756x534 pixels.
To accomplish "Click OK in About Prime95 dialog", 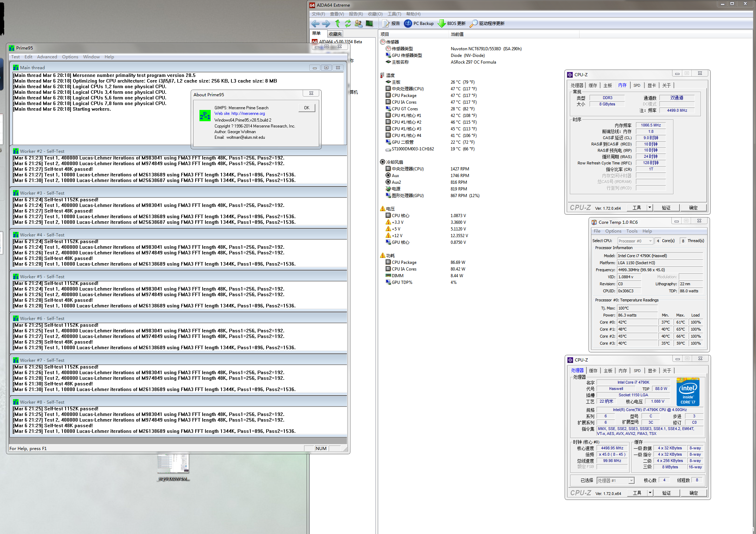I will [307, 108].
